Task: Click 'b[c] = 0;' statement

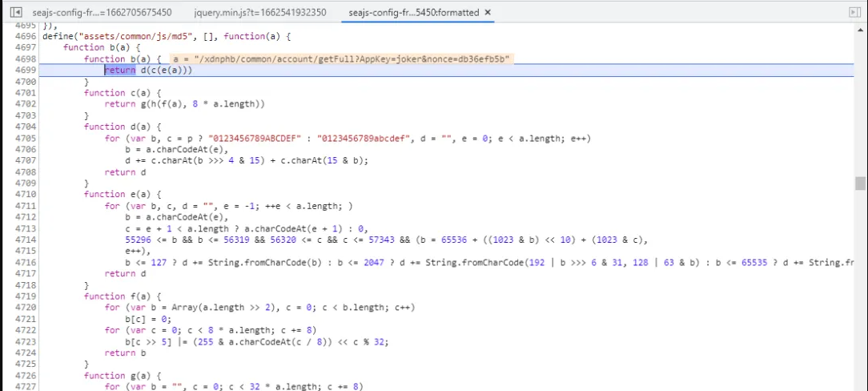Action: click(x=148, y=319)
